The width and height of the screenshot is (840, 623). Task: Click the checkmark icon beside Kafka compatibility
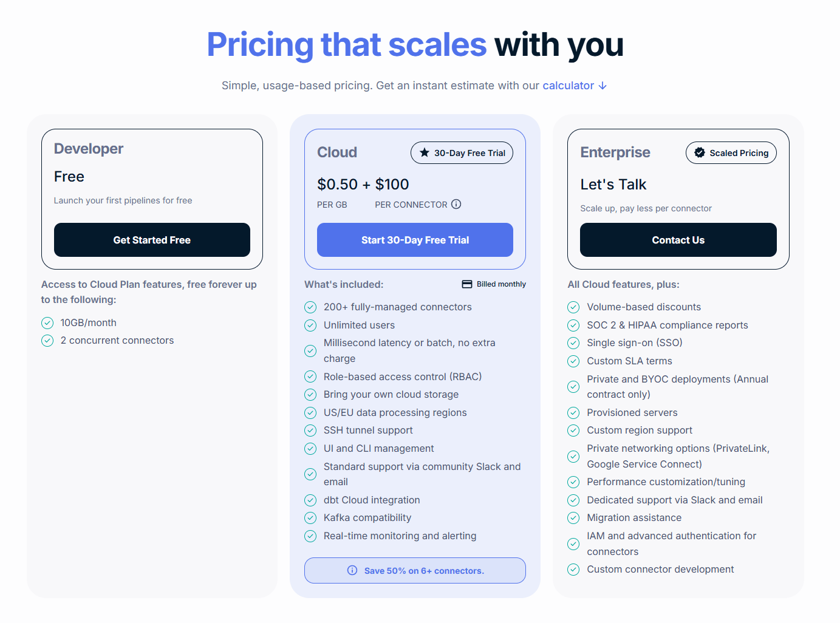310,518
